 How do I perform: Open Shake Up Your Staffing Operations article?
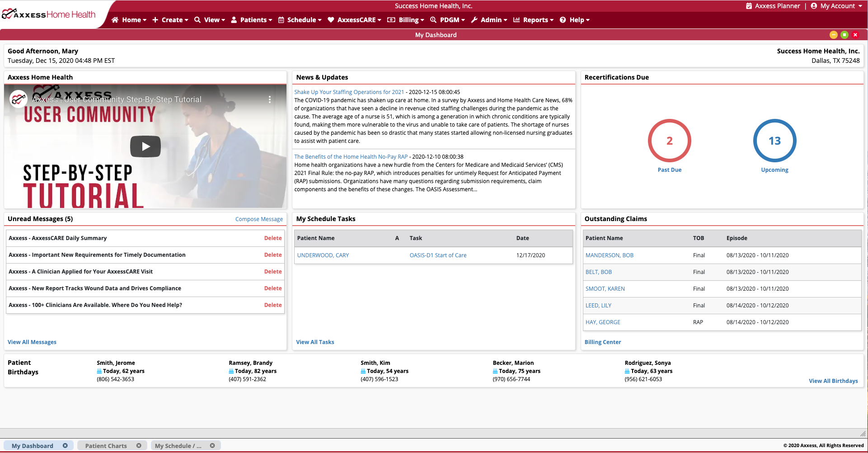(x=349, y=92)
